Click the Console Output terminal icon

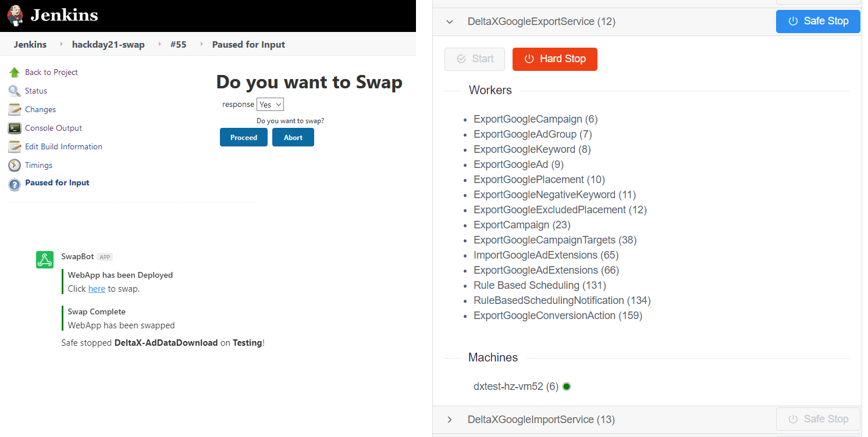coord(15,128)
